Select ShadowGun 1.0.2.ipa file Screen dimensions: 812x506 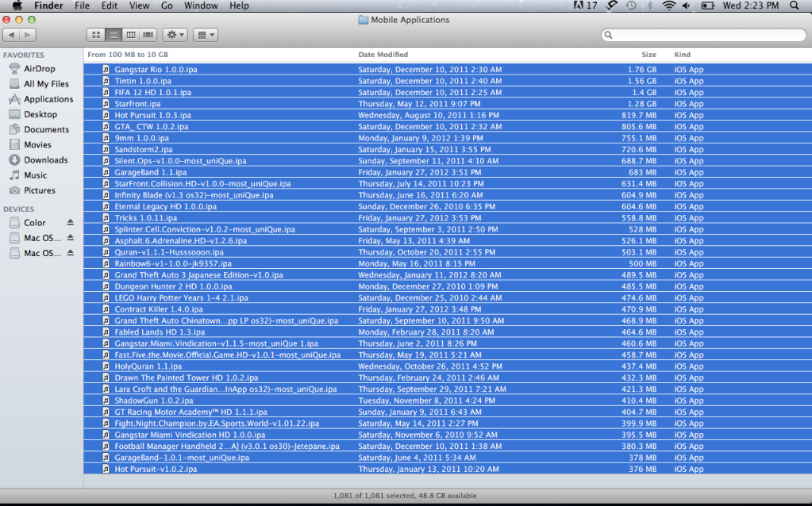pyautogui.click(x=448, y=401)
